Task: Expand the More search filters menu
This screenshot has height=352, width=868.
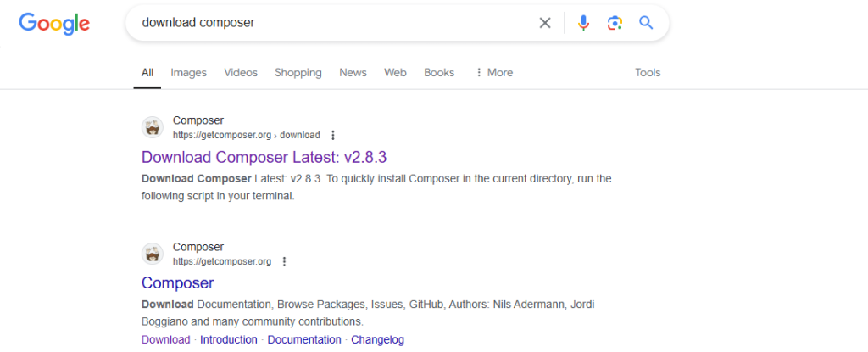Action: [x=494, y=73]
